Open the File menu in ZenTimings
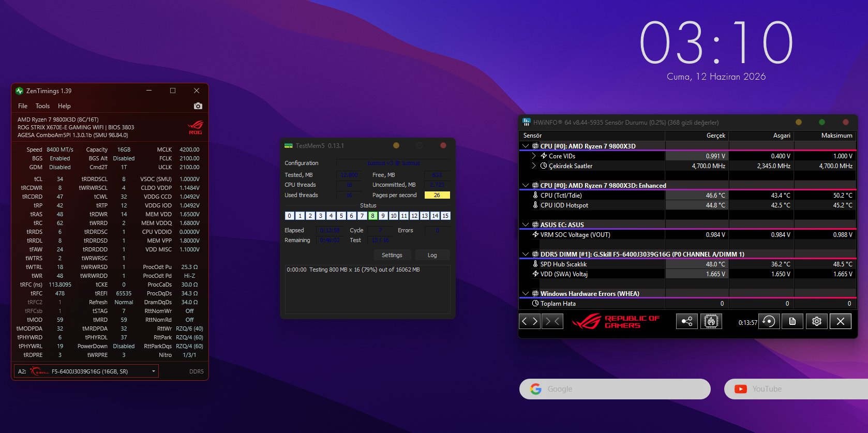 point(23,106)
